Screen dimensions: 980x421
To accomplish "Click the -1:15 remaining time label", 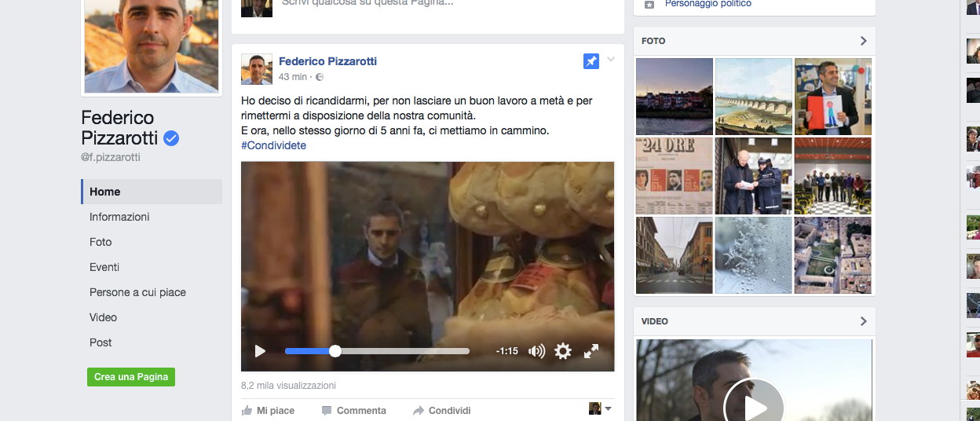I will click(x=507, y=351).
